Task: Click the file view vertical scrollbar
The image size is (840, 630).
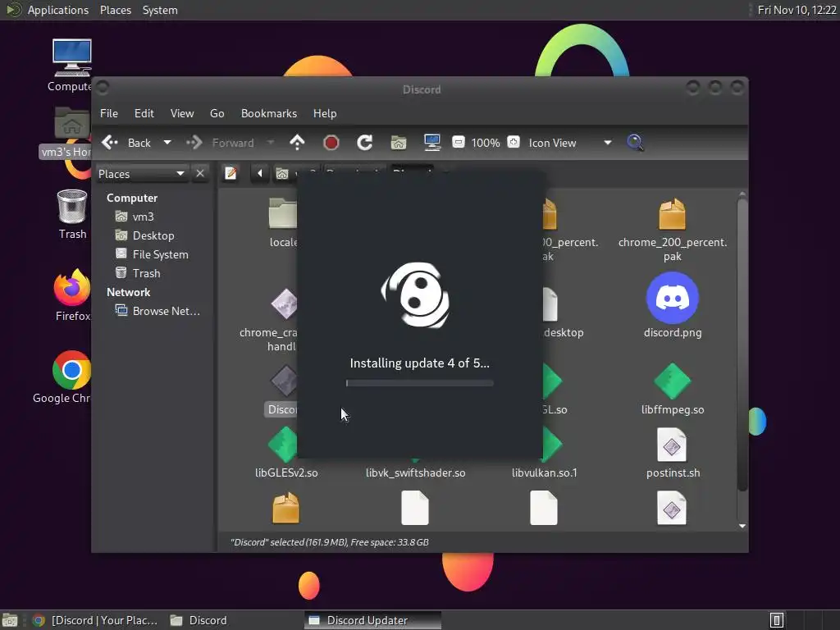Action: (x=742, y=344)
